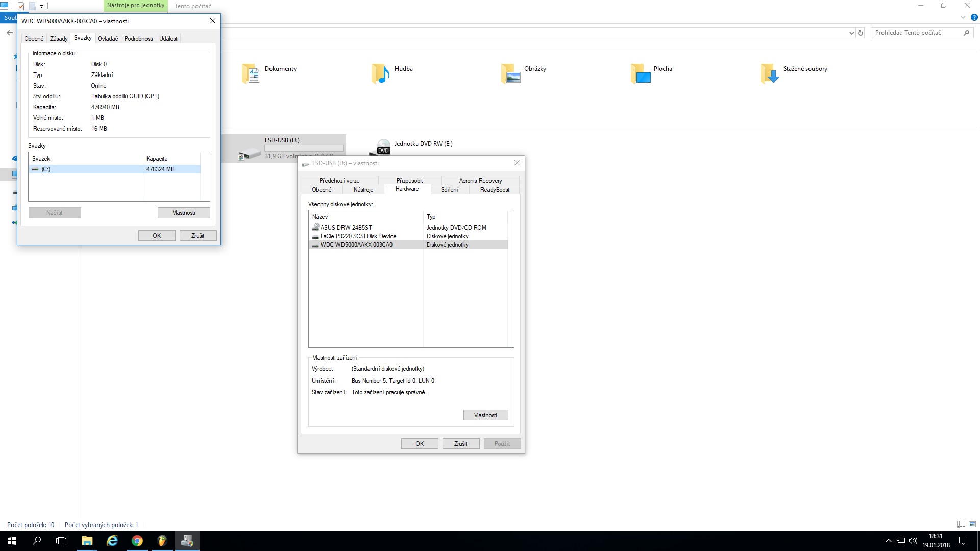980x551 pixels.
Task: Show hidden system tray icons
Action: 888,541
